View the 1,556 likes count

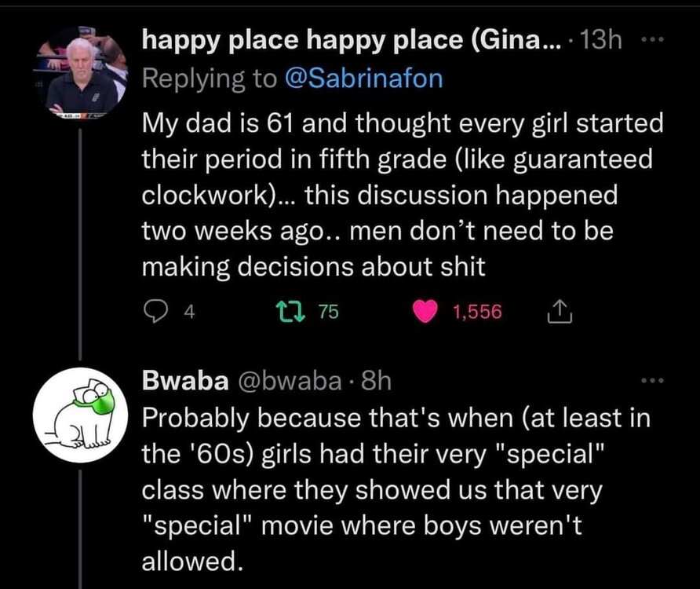[476, 313]
